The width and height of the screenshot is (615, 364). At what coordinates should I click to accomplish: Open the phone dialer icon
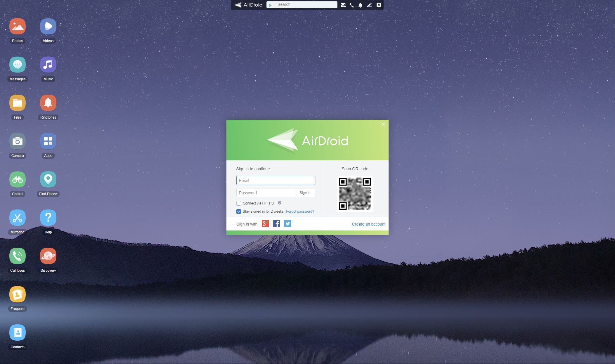[352, 5]
